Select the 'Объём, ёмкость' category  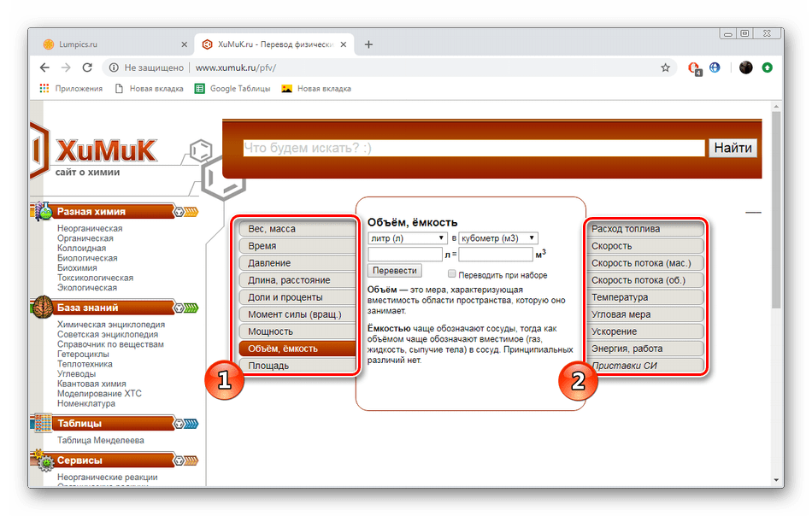(x=297, y=349)
